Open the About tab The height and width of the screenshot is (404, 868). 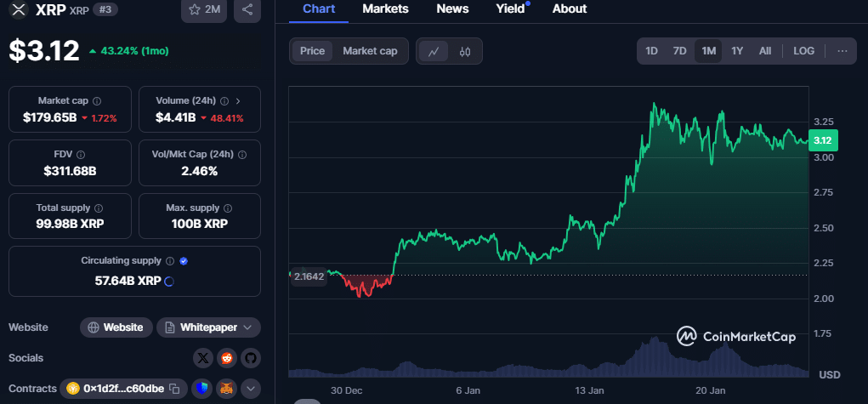point(570,9)
